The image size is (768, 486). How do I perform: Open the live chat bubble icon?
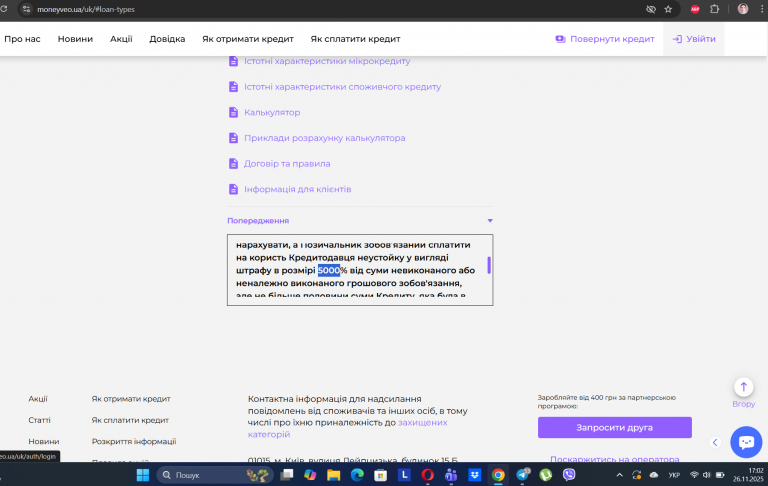(746, 442)
